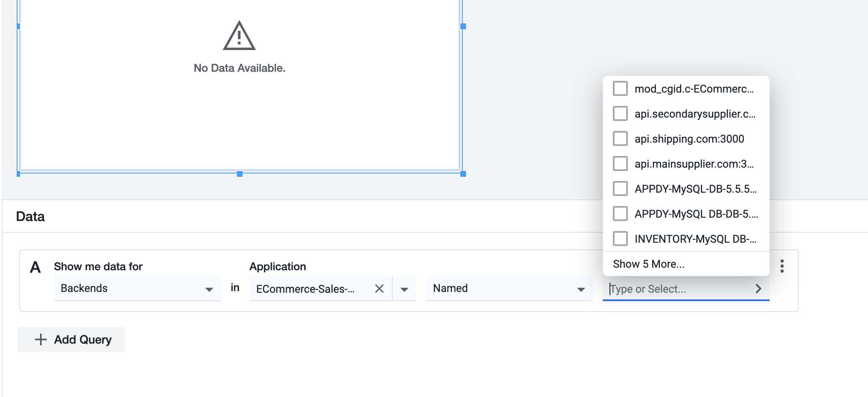Open the query A three-dot options menu
The width and height of the screenshot is (868, 397).
point(782,266)
